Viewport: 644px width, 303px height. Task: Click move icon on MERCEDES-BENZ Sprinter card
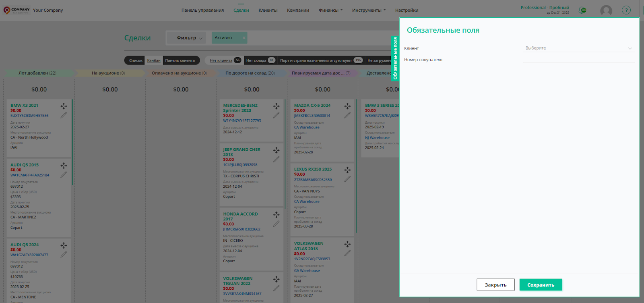[x=276, y=106]
